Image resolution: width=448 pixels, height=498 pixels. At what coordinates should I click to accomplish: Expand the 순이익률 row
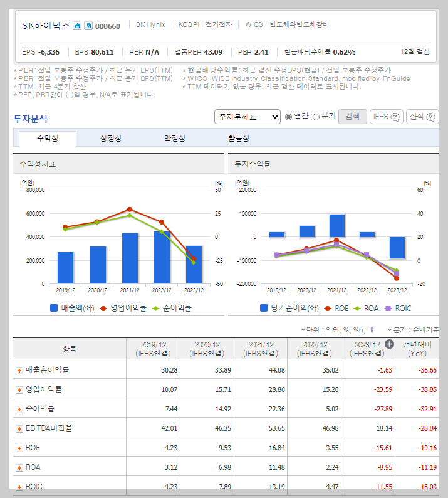(x=19, y=410)
